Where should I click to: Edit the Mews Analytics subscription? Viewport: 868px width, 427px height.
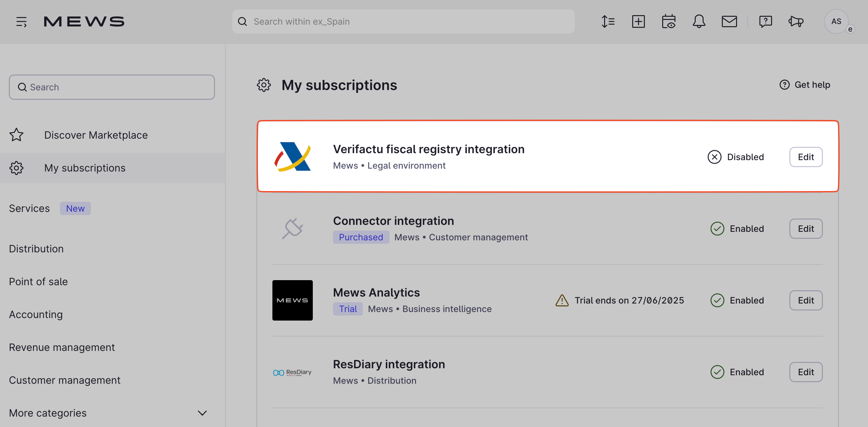pyautogui.click(x=806, y=300)
